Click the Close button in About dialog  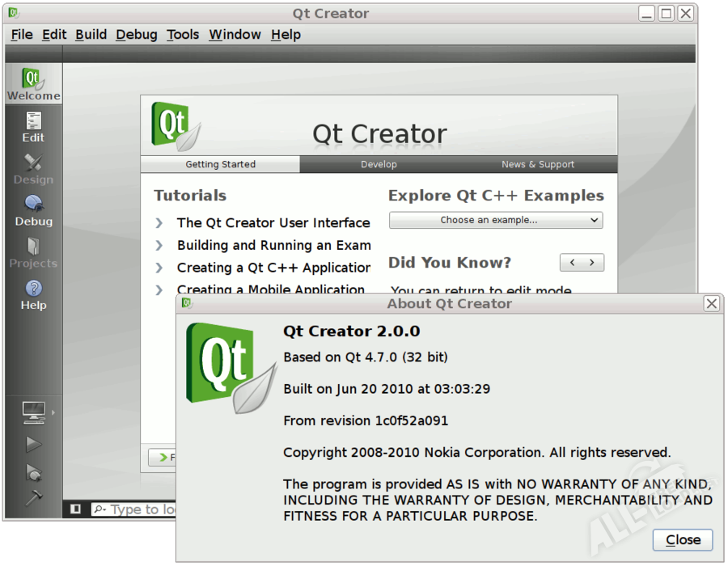(682, 540)
